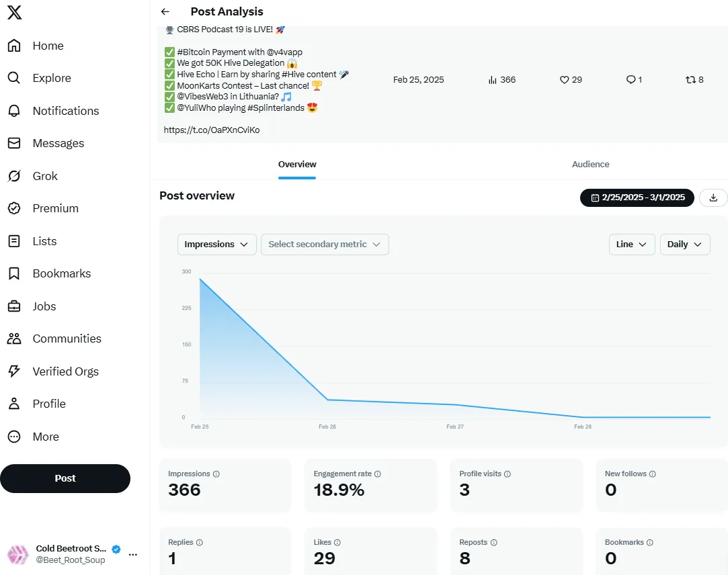Click the Explore magnifier icon

(x=14, y=78)
